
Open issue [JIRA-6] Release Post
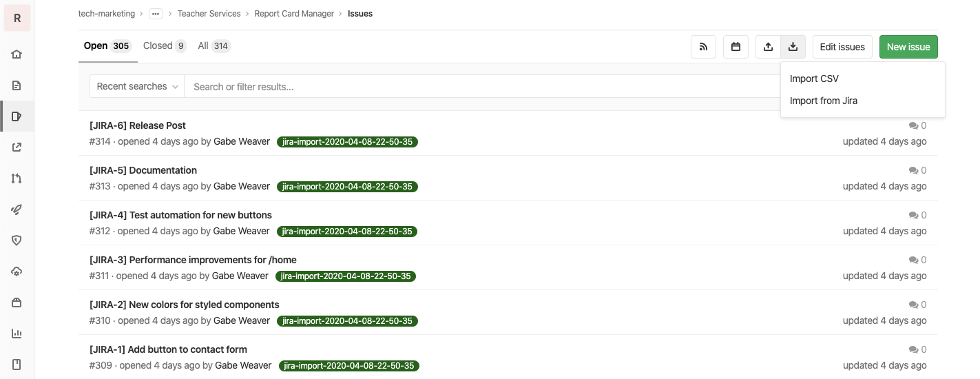(138, 125)
